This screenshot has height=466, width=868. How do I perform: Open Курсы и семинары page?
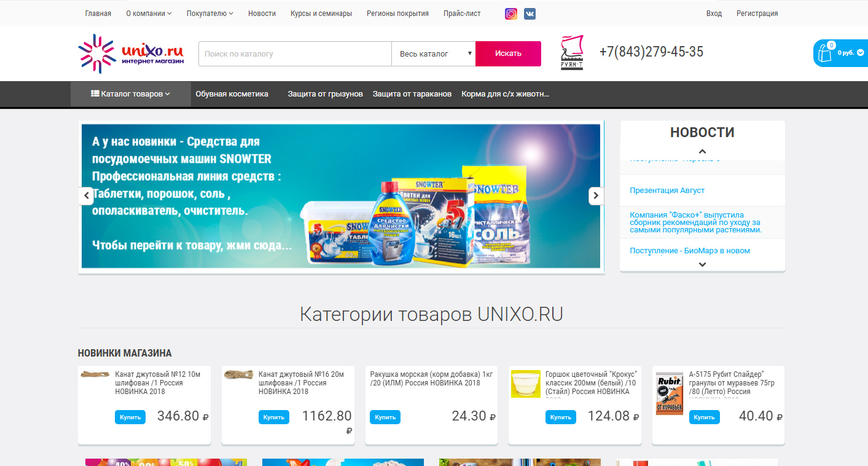(x=321, y=14)
